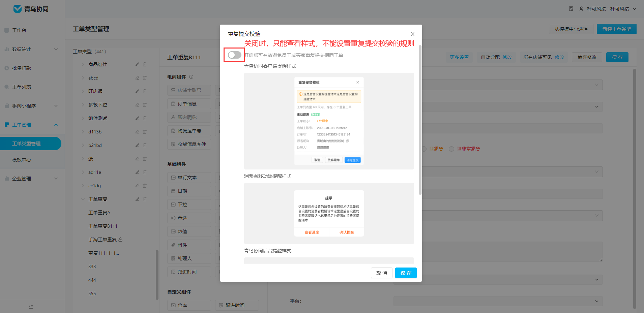Select 工单类型管理 submenu item

pyautogui.click(x=30, y=144)
